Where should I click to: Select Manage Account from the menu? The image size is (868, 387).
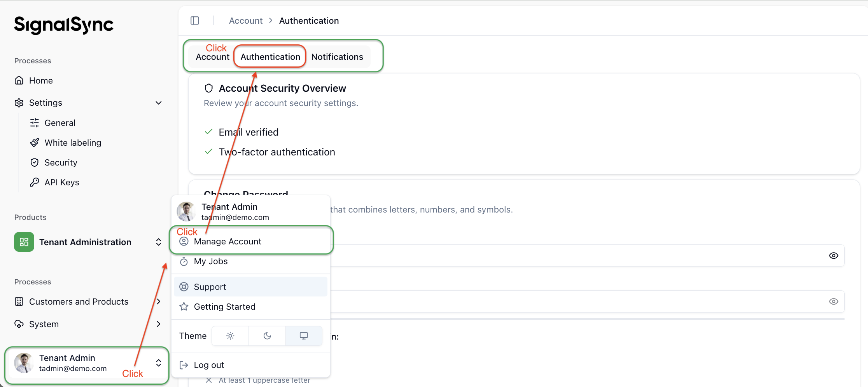pos(251,241)
